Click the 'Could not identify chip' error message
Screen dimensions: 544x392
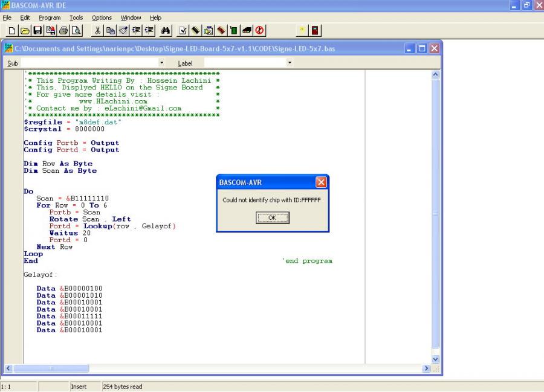(x=271, y=200)
